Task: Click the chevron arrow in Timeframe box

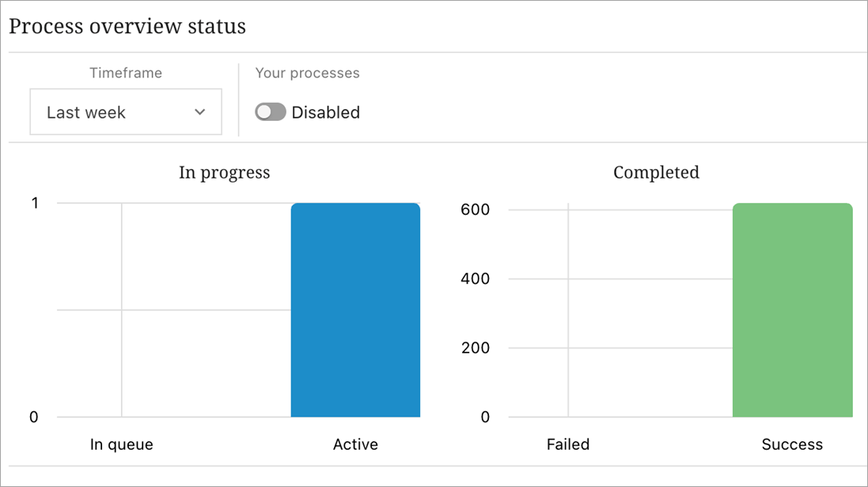Action: click(x=199, y=112)
